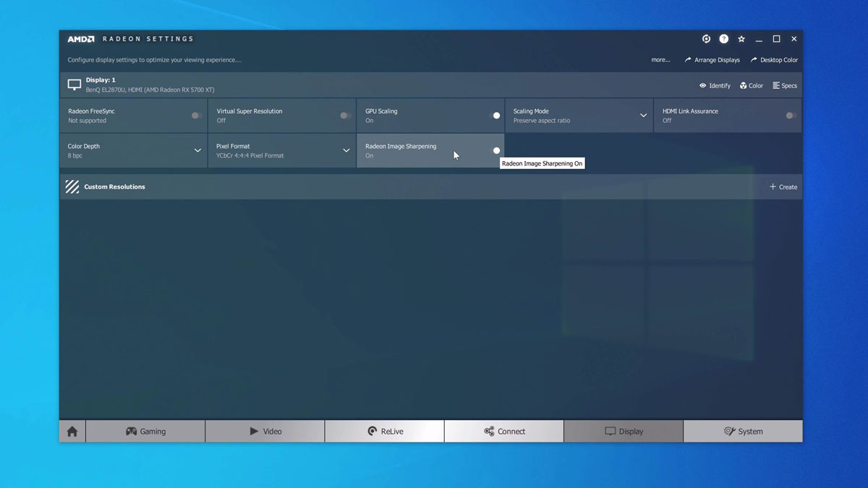Screen dimensions: 868x488
Task: Turn off Radeon Image Sharpening
Action: pyautogui.click(x=496, y=150)
